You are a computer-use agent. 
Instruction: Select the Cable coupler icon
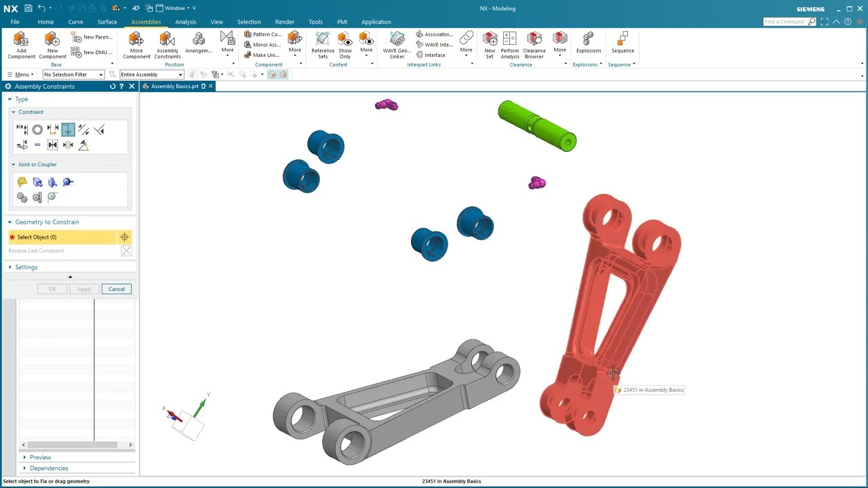click(53, 197)
